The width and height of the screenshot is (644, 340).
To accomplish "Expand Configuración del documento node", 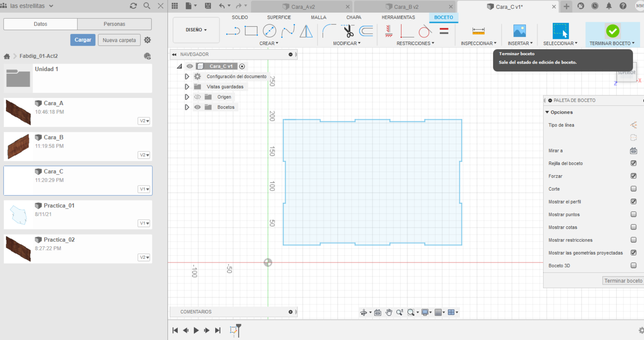I will tap(187, 76).
